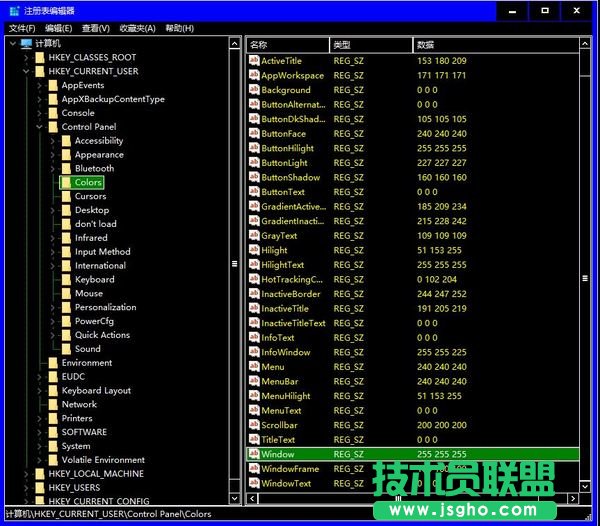Collapse the HKEY_CURRENT_USER node
This screenshot has height=526, width=600.
[x=26, y=72]
